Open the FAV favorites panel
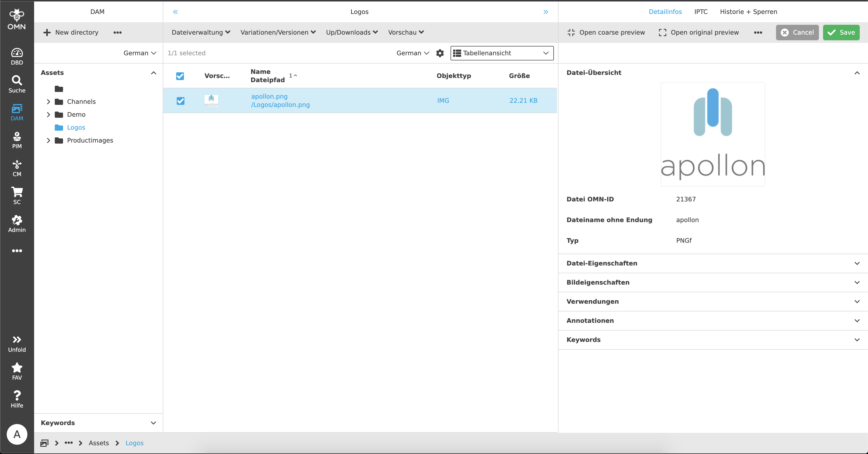The width and height of the screenshot is (868, 454). [x=17, y=371]
